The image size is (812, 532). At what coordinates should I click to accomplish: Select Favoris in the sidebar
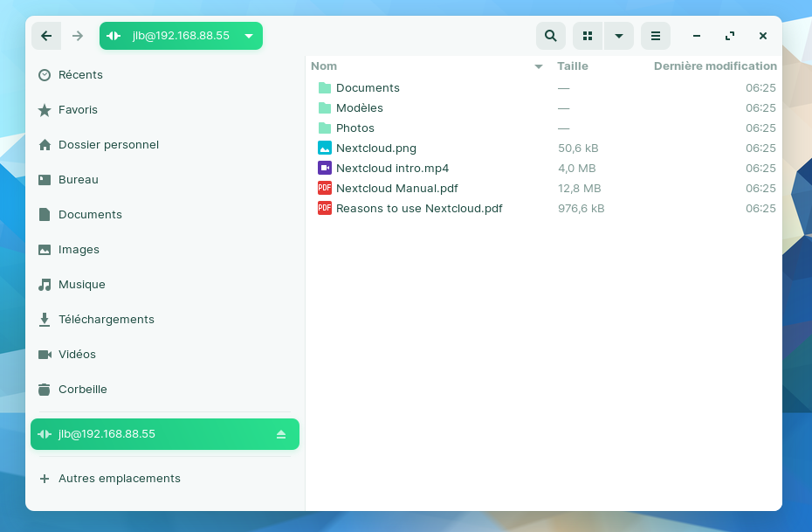click(78, 110)
